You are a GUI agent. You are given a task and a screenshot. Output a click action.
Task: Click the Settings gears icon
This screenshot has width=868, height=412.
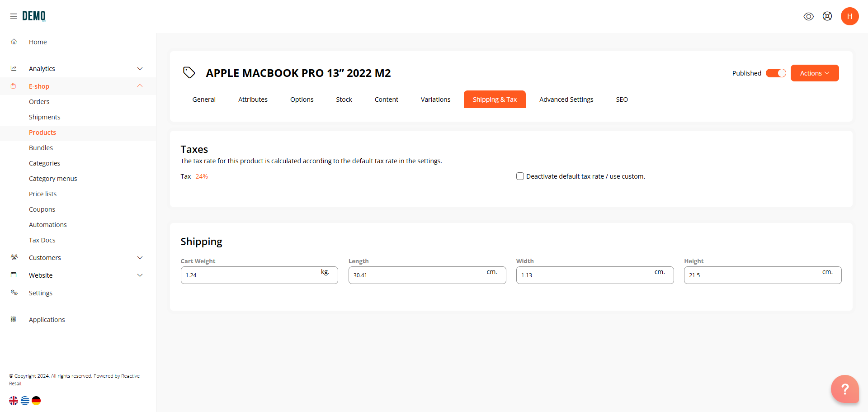click(x=14, y=293)
